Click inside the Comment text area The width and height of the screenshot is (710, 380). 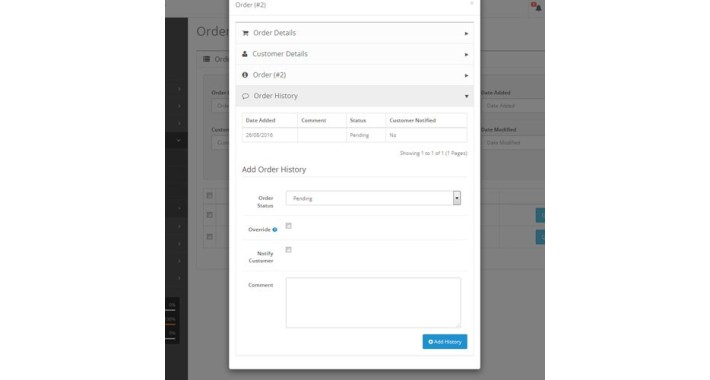(373, 303)
